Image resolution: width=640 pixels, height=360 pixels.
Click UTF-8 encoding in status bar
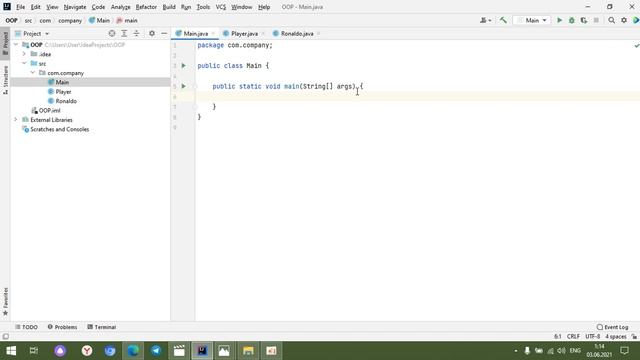(x=592, y=337)
